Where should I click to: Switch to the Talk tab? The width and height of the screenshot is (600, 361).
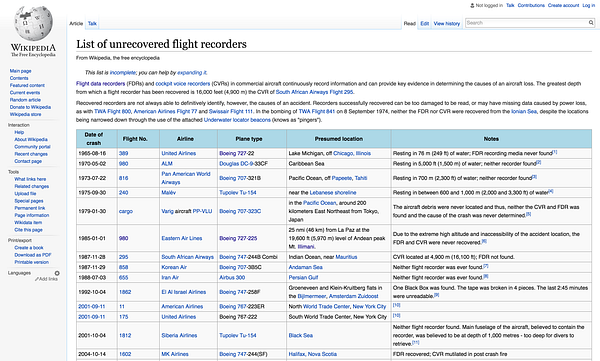pyautogui.click(x=92, y=23)
